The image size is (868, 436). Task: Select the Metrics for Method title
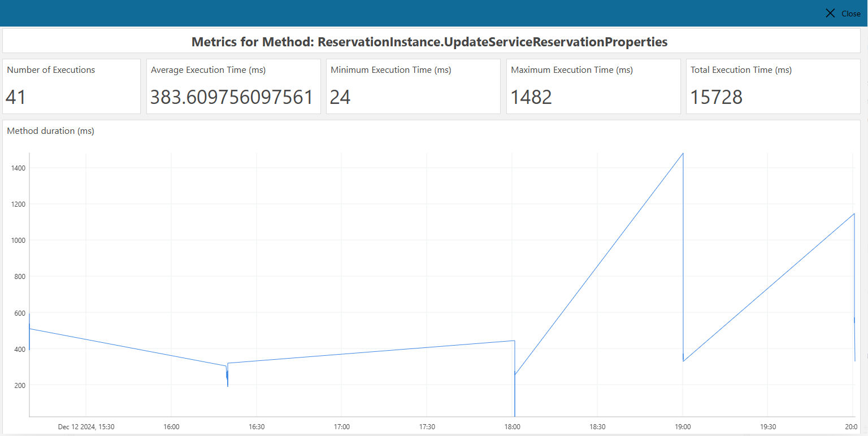(x=429, y=42)
